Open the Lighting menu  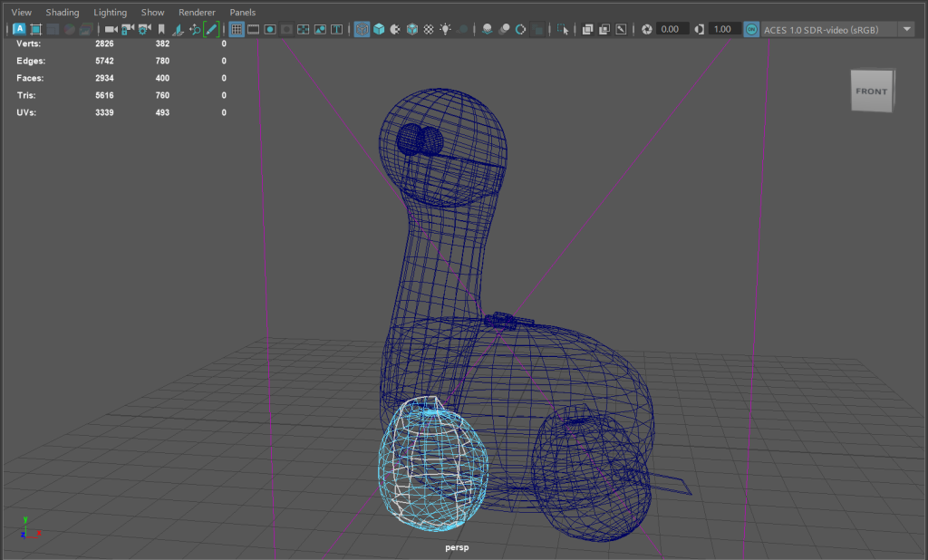pyautogui.click(x=110, y=13)
